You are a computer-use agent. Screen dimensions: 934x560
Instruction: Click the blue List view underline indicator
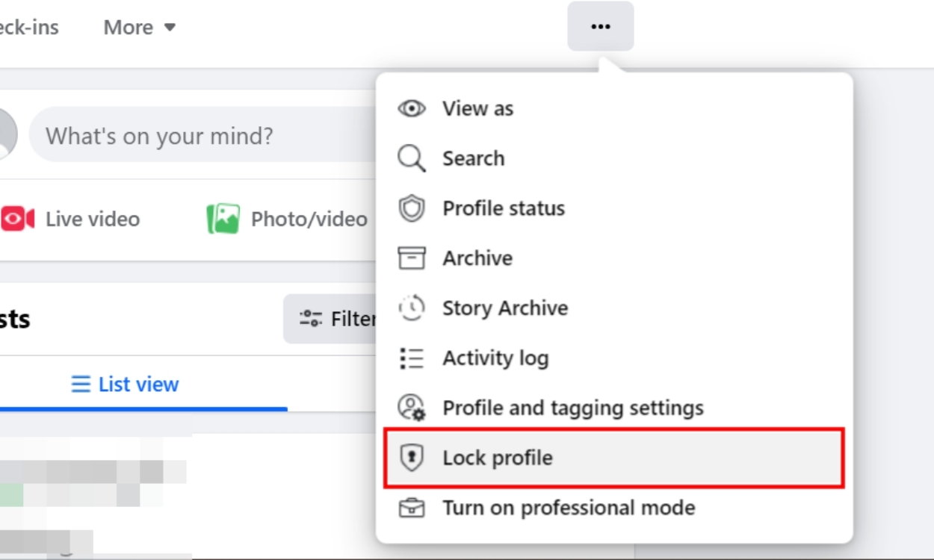[x=143, y=408]
